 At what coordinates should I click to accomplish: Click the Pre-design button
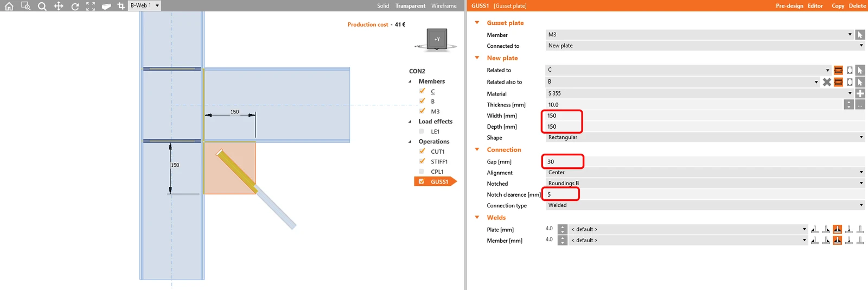pos(789,6)
